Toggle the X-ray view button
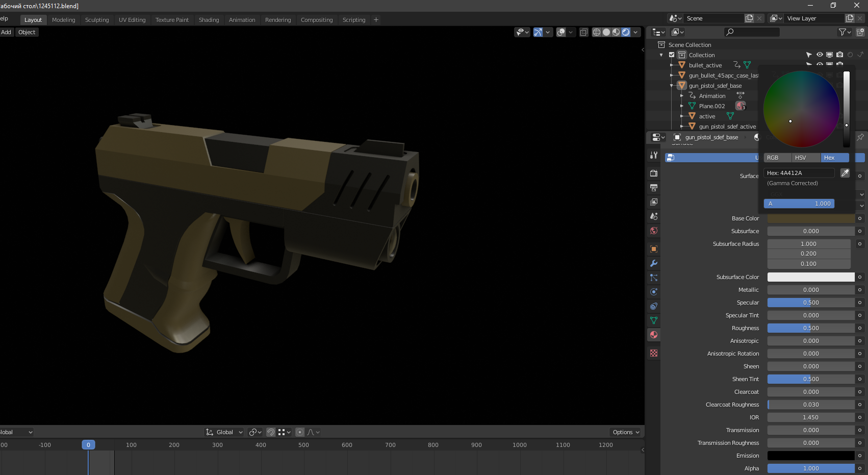This screenshot has width=868, height=475. pos(584,32)
